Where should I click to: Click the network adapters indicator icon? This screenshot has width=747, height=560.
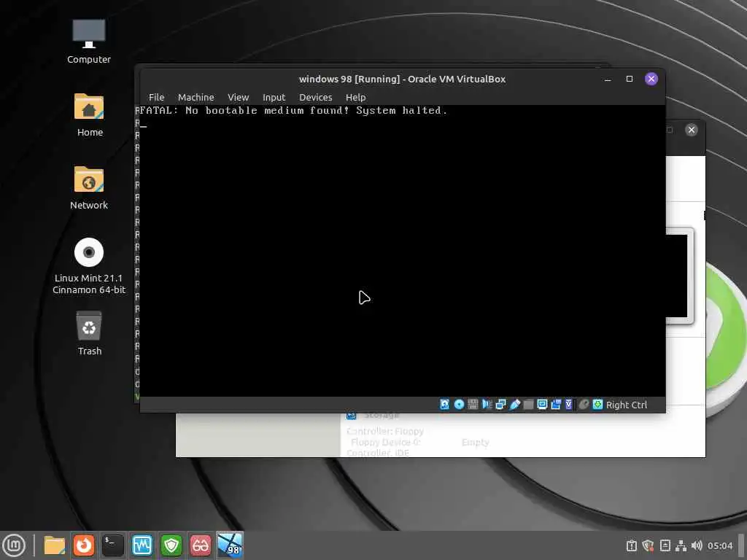click(500, 404)
